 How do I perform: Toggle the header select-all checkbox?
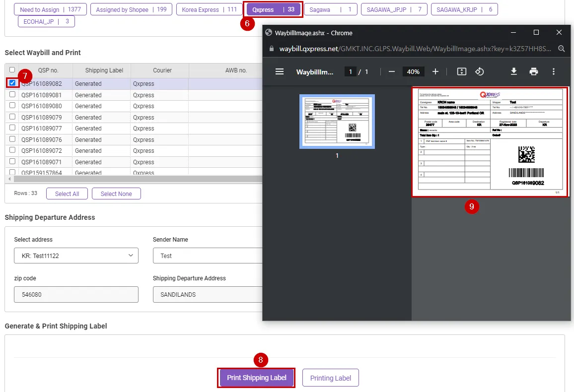click(x=12, y=70)
